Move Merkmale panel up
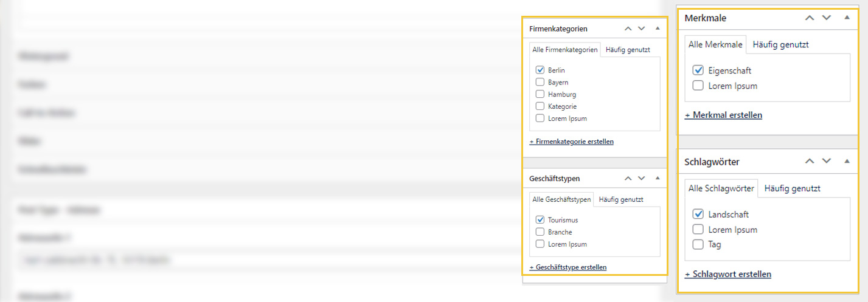Screen dimensions: 868x302 (x=809, y=18)
